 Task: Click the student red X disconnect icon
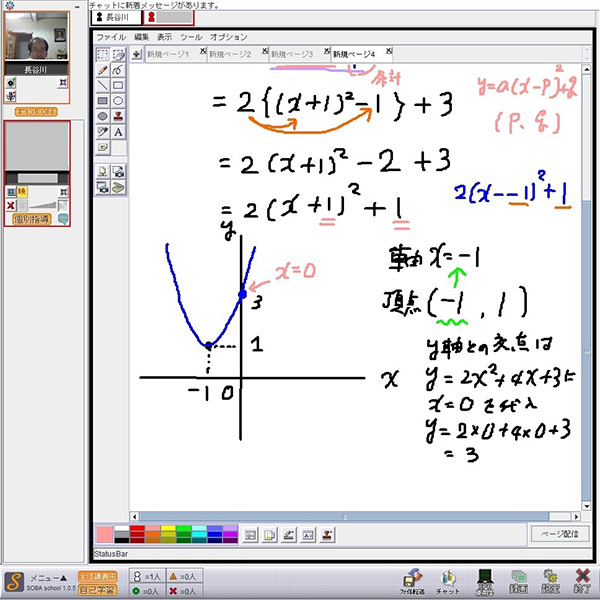point(11,205)
